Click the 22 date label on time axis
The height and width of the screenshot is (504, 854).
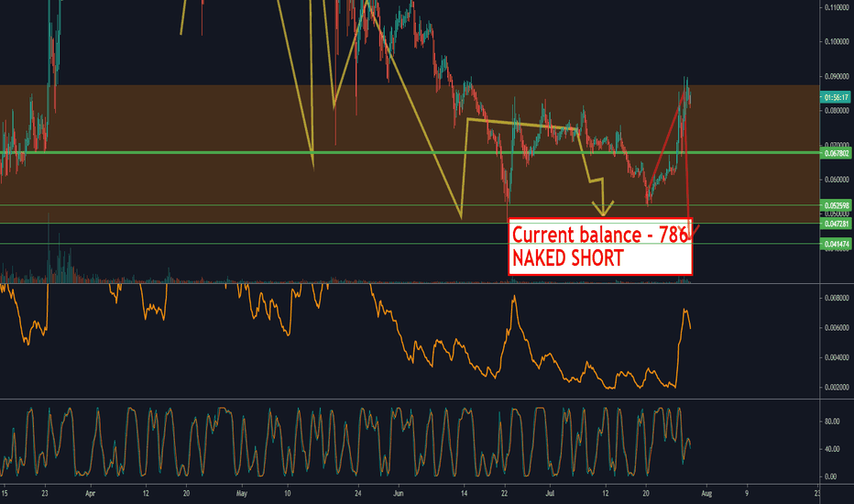(504, 494)
